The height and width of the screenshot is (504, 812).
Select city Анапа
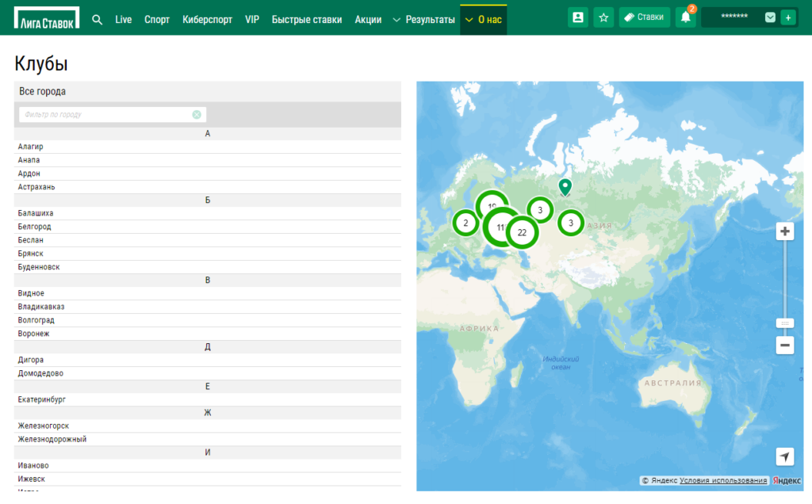(208, 160)
